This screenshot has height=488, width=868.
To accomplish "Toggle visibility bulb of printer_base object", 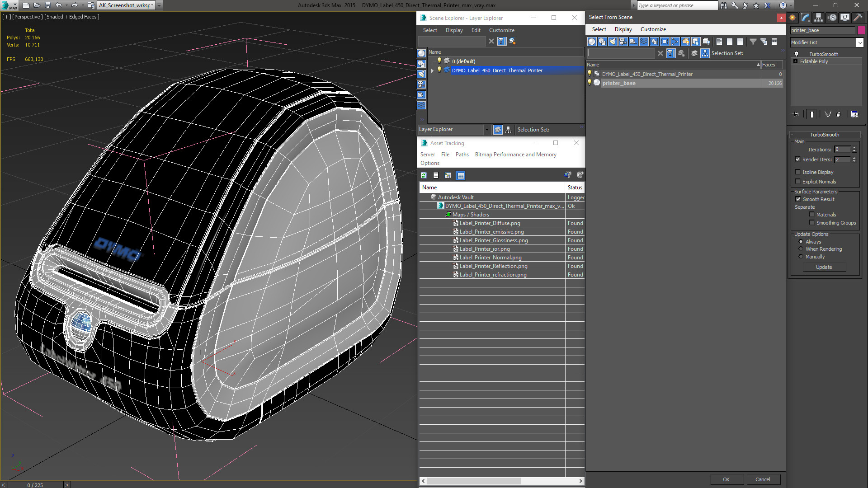I will tap(589, 83).
